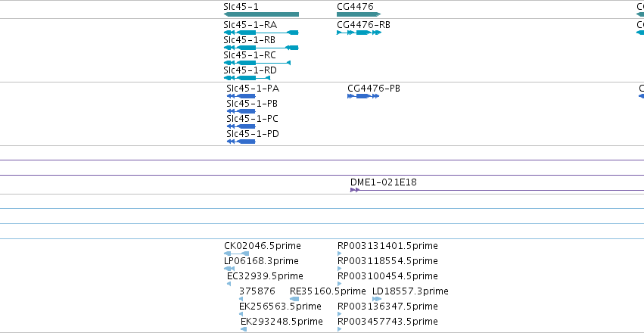Click the CK02046.5prime label text
This screenshot has height=333, width=644.
pyautogui.click(x=263, y=245)
